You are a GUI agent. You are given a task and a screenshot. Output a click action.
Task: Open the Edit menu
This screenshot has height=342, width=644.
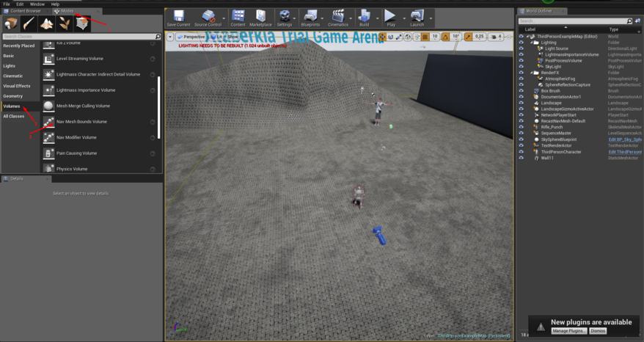[x=20, y=4]
